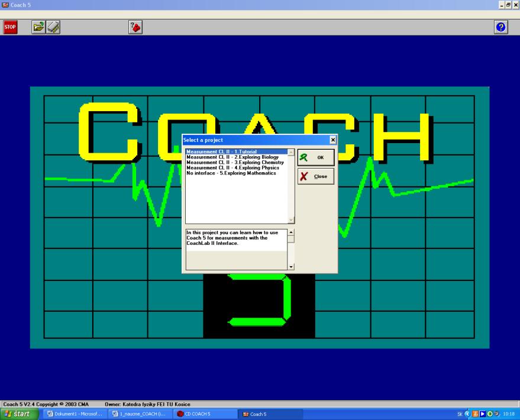Confirm selection with the OK button

[x=316, y=157]
